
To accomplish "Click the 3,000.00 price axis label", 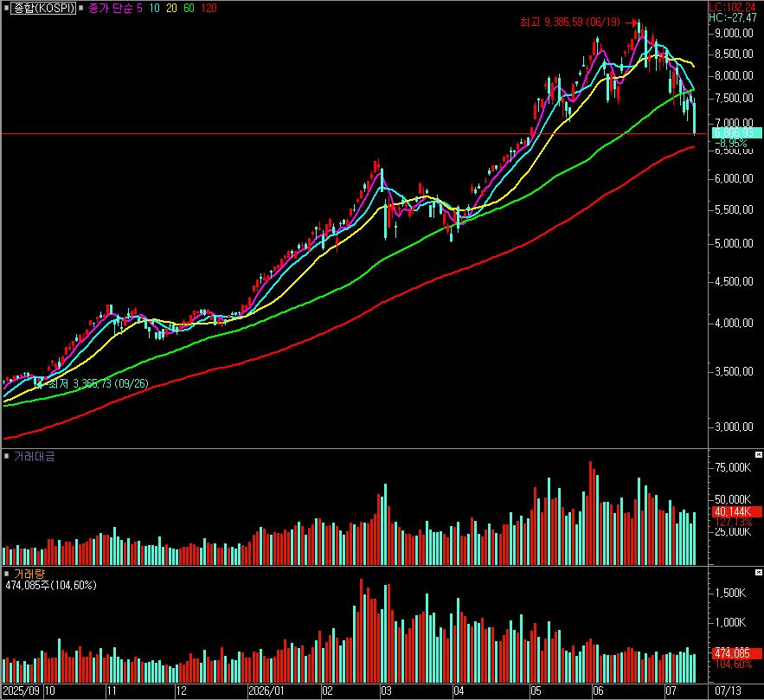I will click(x=734, y=427).
